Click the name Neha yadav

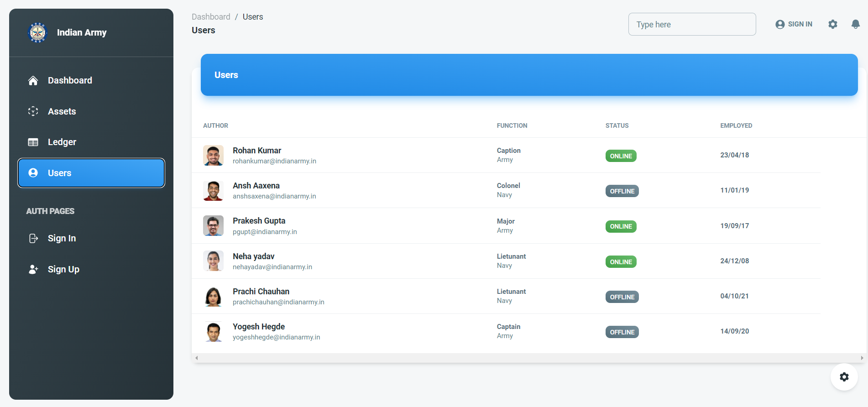click(253, 256)
